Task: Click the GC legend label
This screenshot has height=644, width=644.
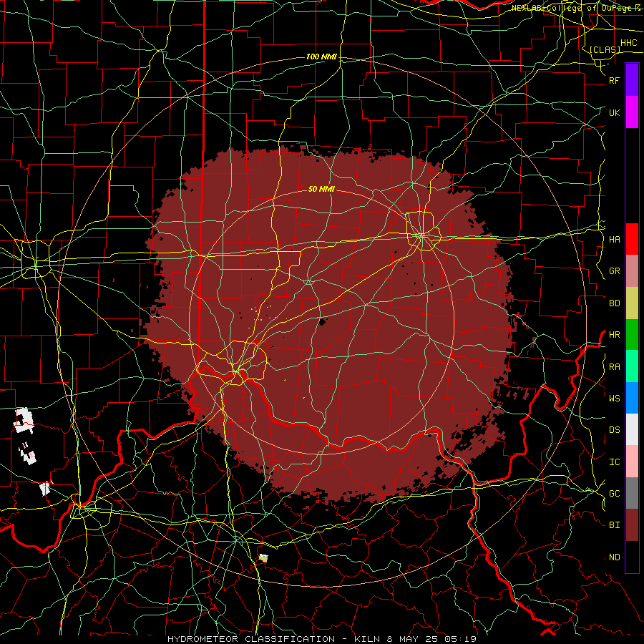Action: click(615, 494)
